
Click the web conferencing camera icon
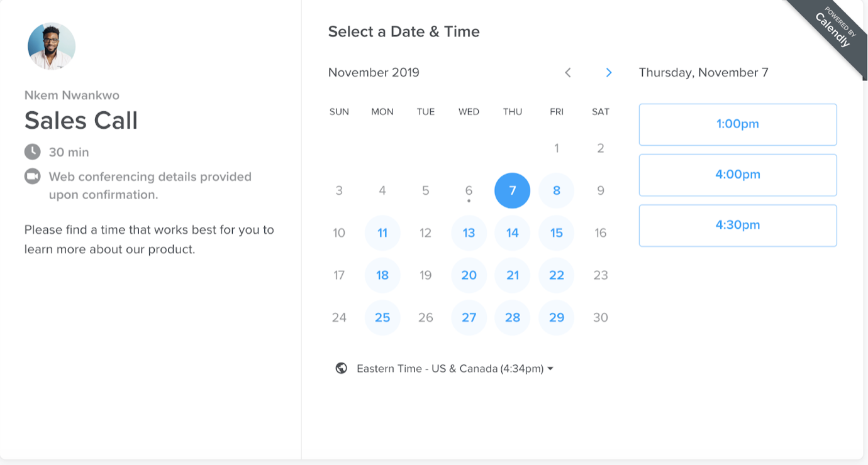click(x=32, y=177)
